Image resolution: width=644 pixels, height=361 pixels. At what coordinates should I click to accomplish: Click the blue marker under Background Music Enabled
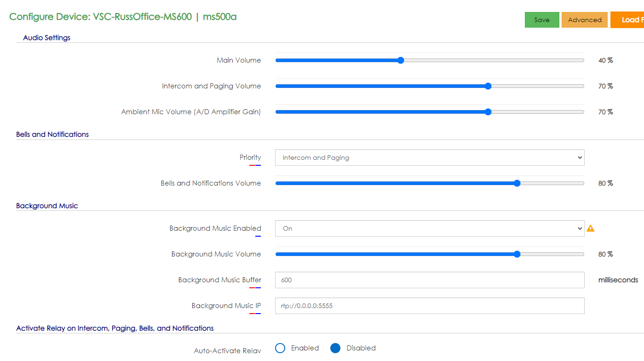pyautogui.click(x=258, y=236)
